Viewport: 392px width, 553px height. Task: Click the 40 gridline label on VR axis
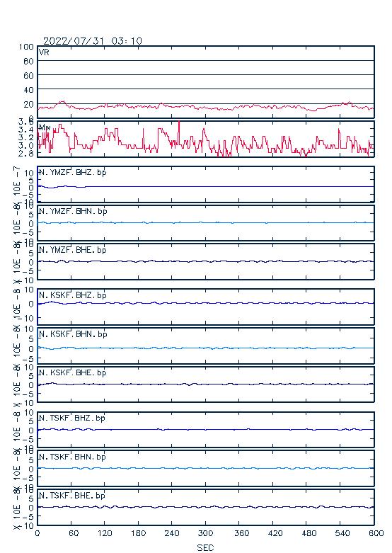[28, 90]
